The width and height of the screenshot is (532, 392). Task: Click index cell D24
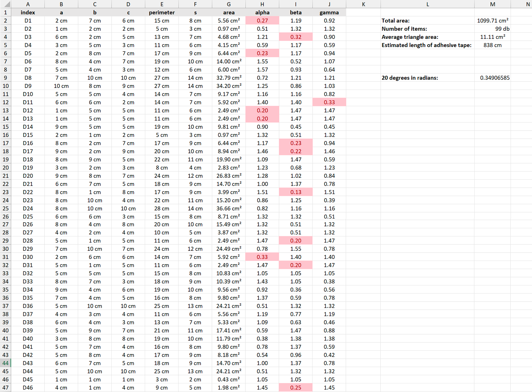(x=28, y=208)
